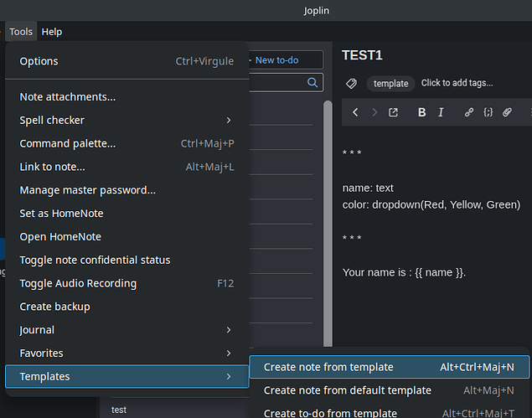Click the hyperlink insert icon
Image resolution: width=532 pixels, height=418 pixels.
[469, 112]
